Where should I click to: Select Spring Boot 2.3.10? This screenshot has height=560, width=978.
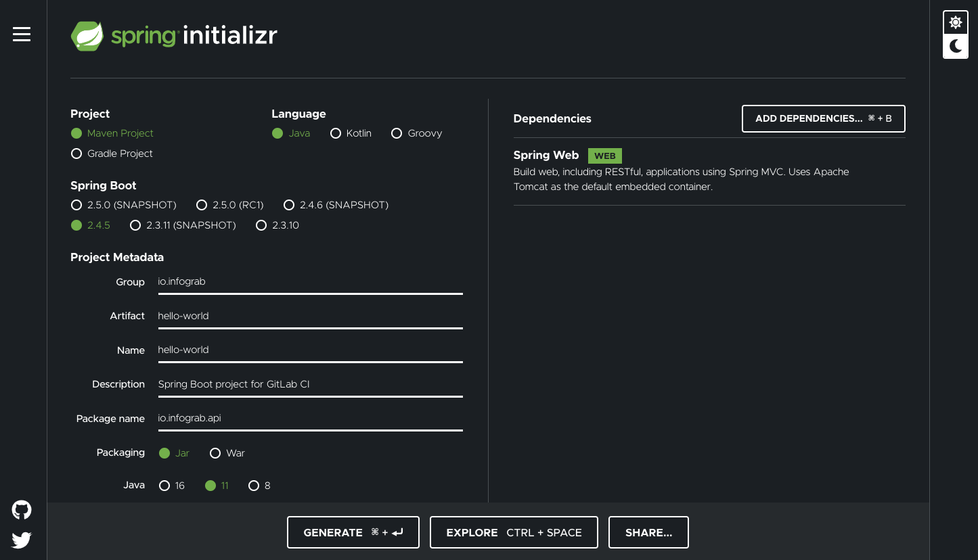pos(277,225)
